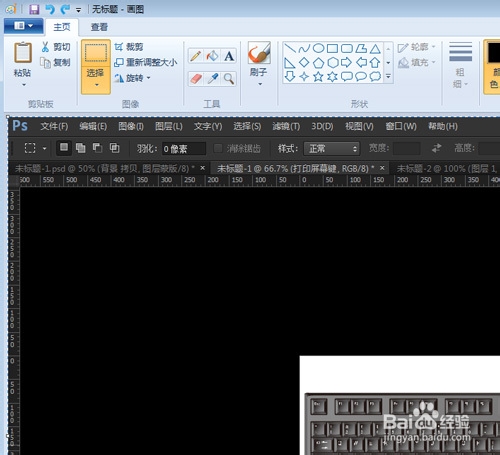Click the 选择 rectangle selection icon
The height and width of the screenshot is (455, 500).
(x=96, y=53)
